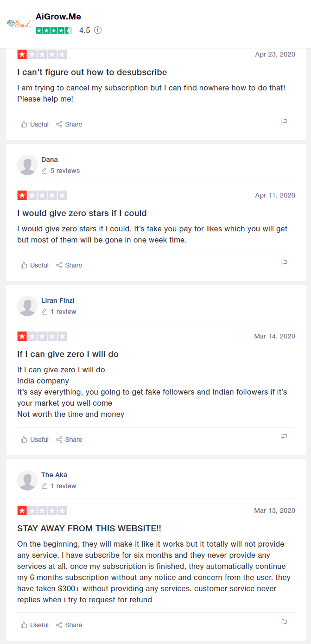The height and width of the screenshot is (644, 311).
Task: Open 'STAY AWAY FROM THIS WEBSITE!!' review title
Action: point(89,529)
